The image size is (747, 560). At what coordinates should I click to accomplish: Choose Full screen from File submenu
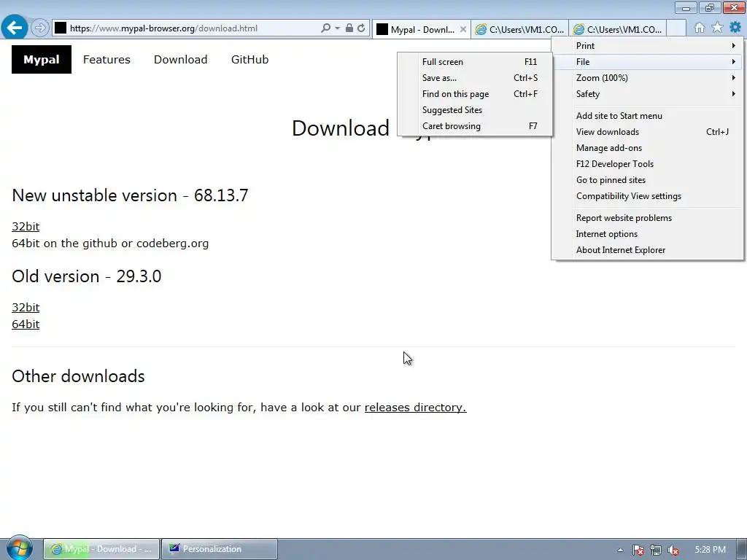pos(475,62)
